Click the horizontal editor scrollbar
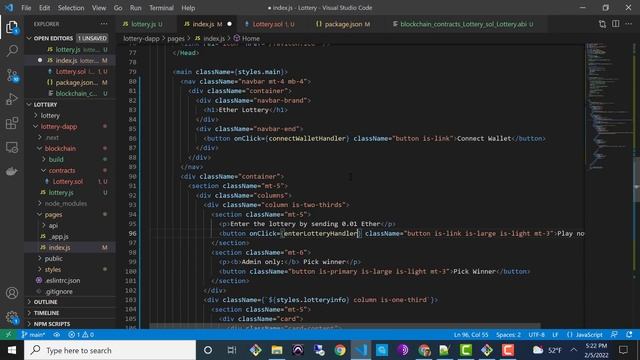The width and height of the screenshot is (640, 360). [x=345, y=326]
